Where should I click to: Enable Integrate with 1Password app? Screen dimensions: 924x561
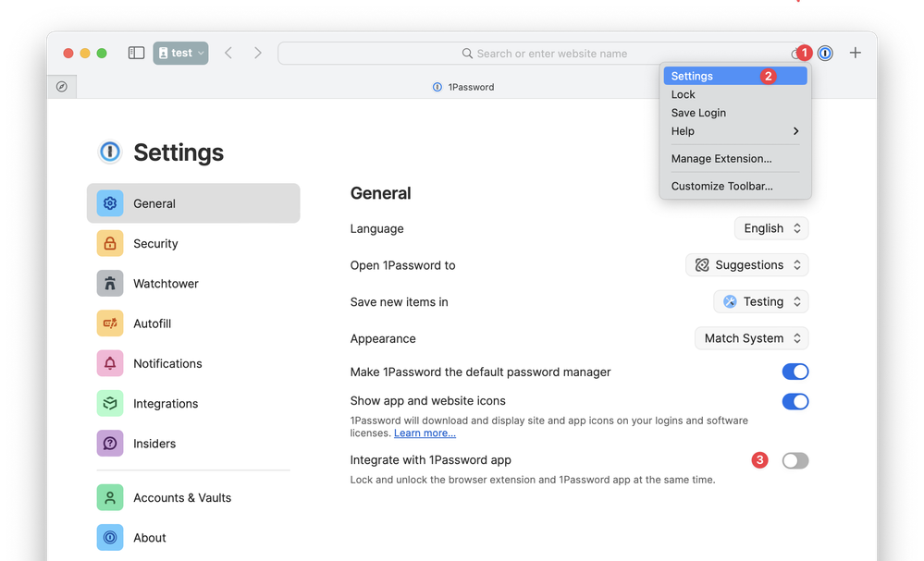point(795,460)
